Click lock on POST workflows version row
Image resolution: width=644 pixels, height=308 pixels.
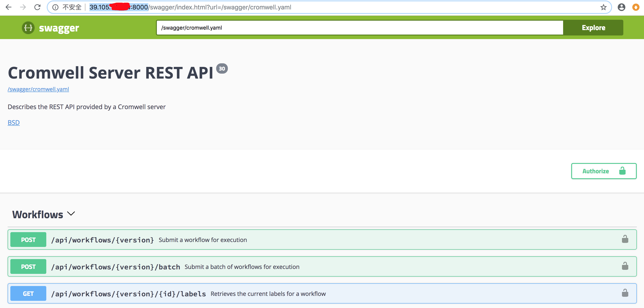pos(625,239)
